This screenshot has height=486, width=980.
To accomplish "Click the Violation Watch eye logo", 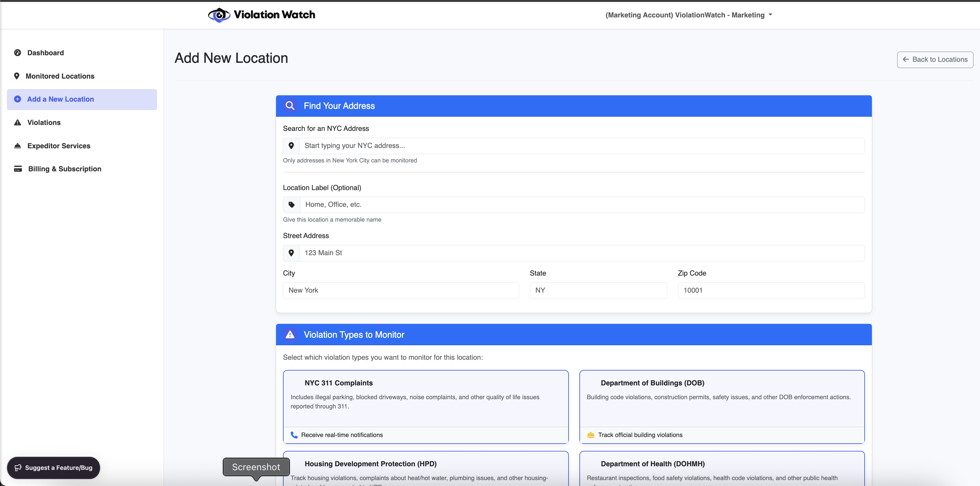I will 219,15.
